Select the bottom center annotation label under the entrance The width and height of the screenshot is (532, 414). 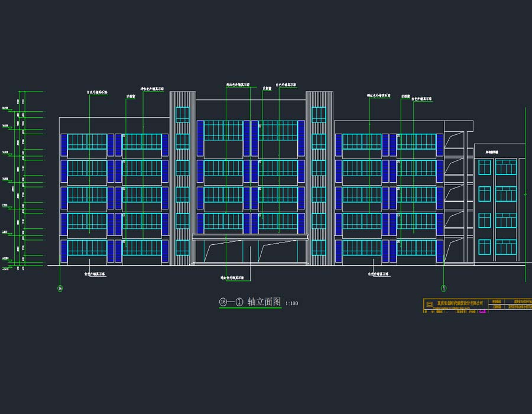(235, 277)
